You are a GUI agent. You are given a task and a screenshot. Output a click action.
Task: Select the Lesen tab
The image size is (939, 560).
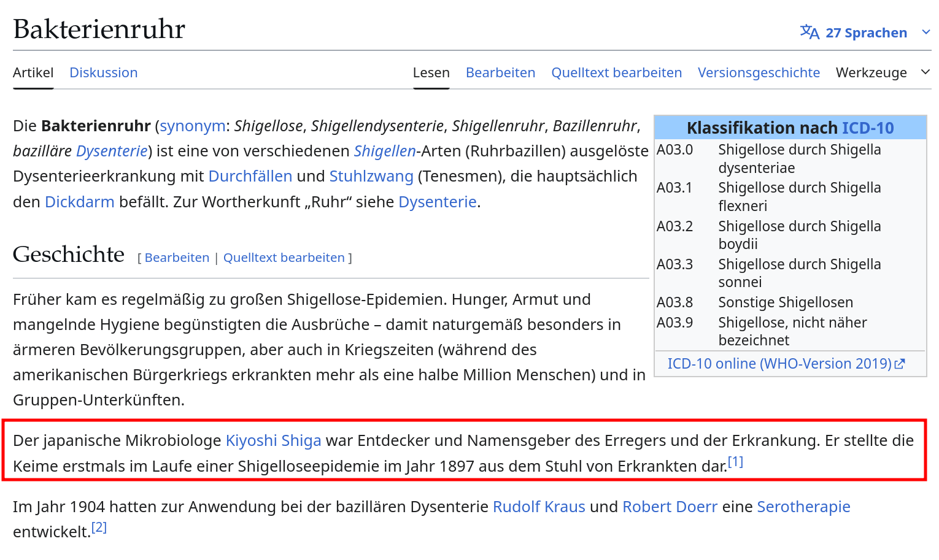click(431, 72)
